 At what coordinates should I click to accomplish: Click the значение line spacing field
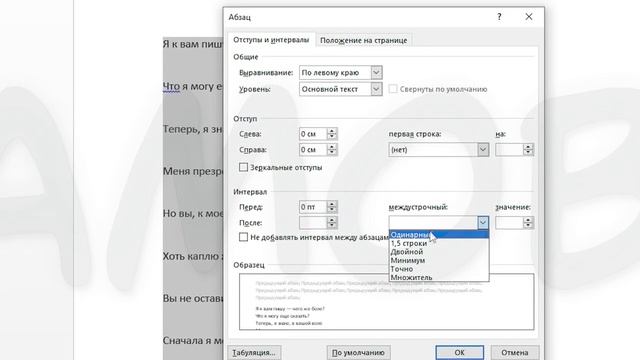pyautogui.click(x=509, y=223)
